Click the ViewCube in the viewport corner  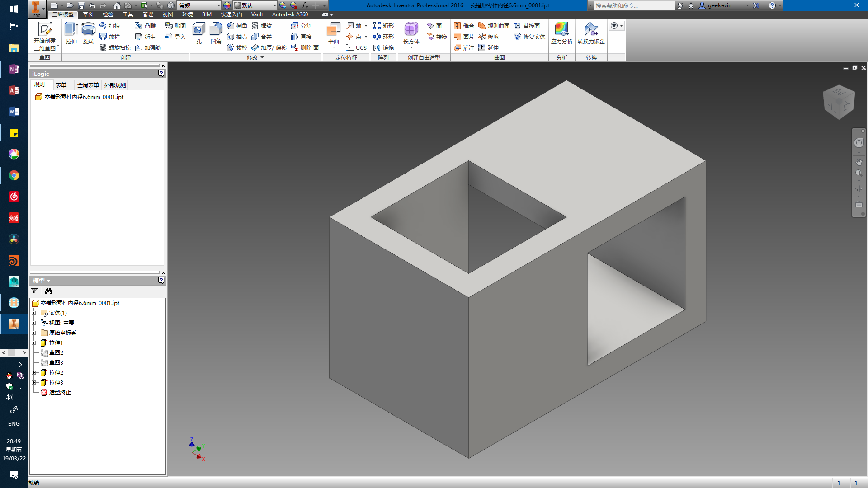839,103
